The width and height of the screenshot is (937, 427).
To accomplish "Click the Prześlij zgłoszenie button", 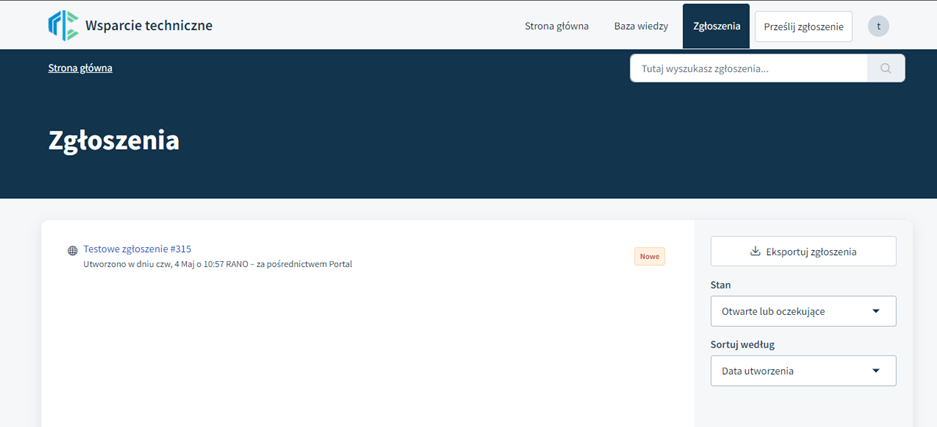I will (x=803, y=26).
